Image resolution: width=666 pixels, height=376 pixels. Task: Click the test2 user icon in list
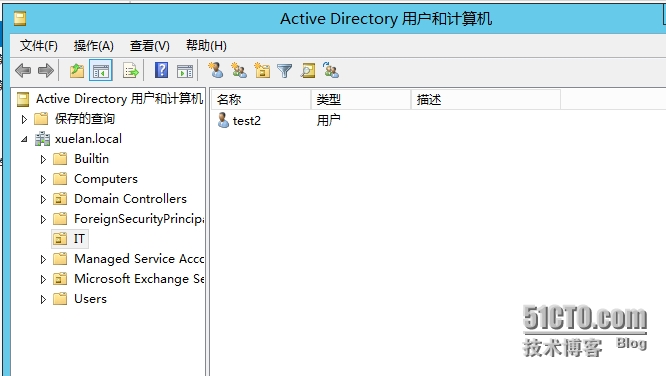pos(223,120)
